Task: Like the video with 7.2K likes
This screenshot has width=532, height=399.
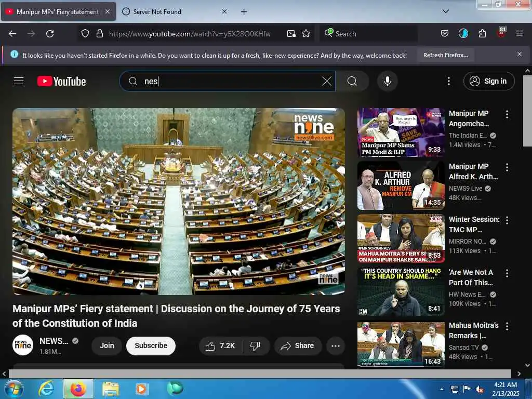Action: [220, 345]
